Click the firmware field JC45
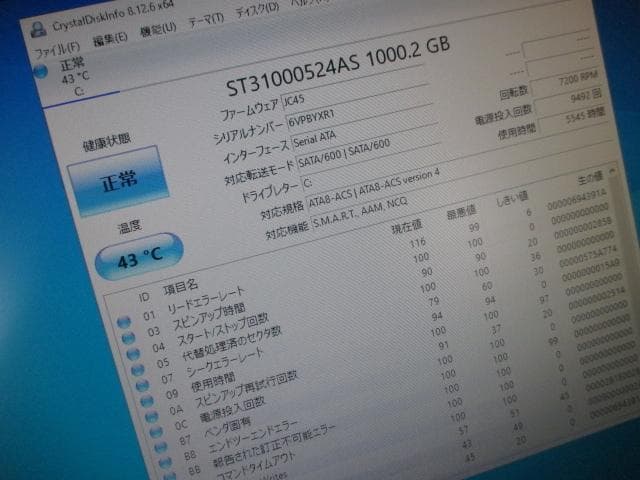 (352, 87)
